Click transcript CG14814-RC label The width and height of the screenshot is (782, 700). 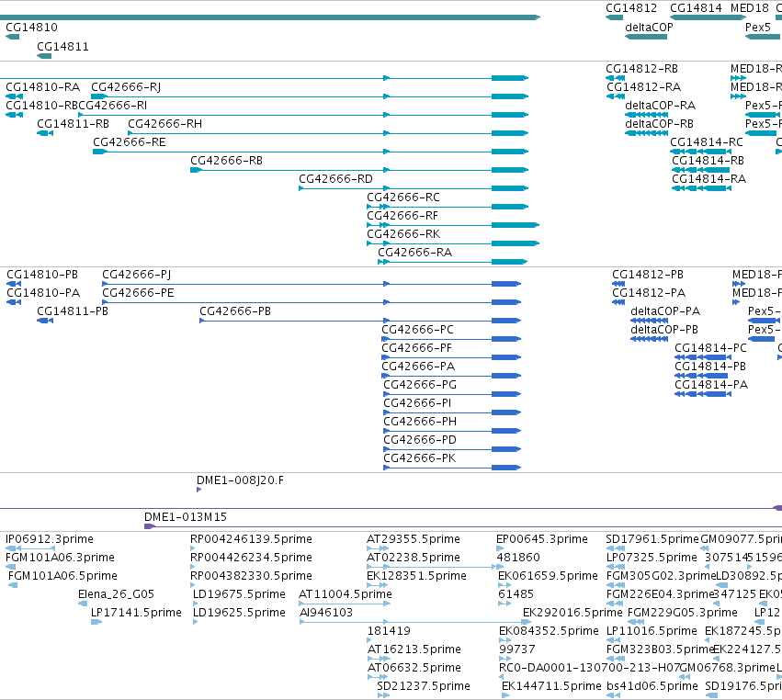pyautogui.click(x=707, y=142)
